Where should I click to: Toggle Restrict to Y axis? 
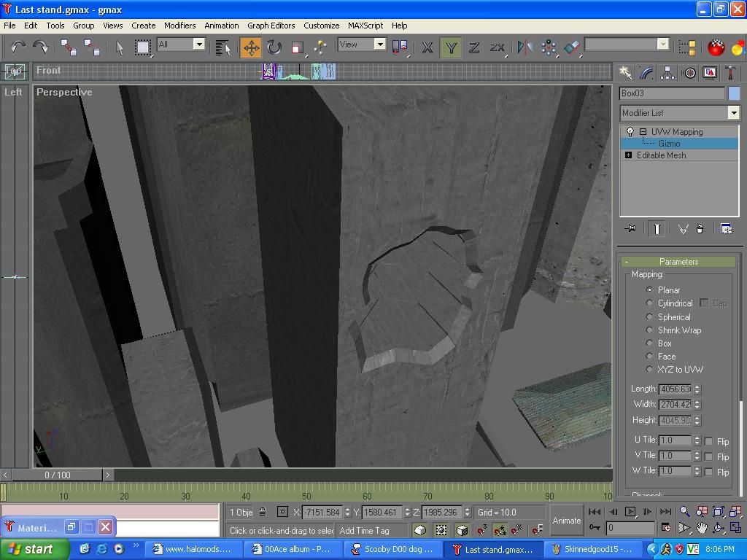(451, 47)
